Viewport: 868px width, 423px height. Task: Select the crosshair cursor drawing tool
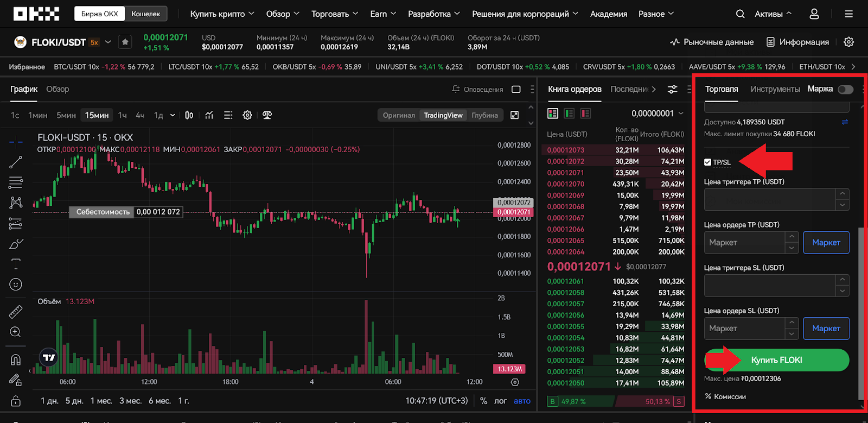tap(16, 142)
